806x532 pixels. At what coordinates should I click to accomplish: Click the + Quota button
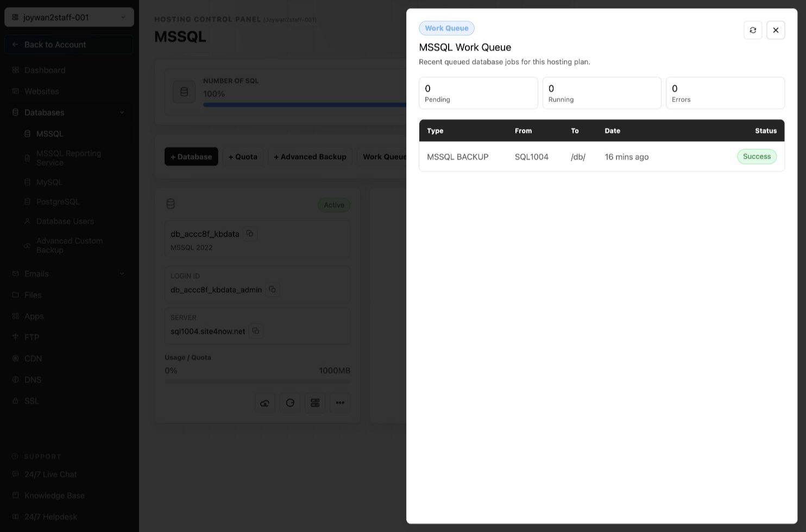(243, 156)
